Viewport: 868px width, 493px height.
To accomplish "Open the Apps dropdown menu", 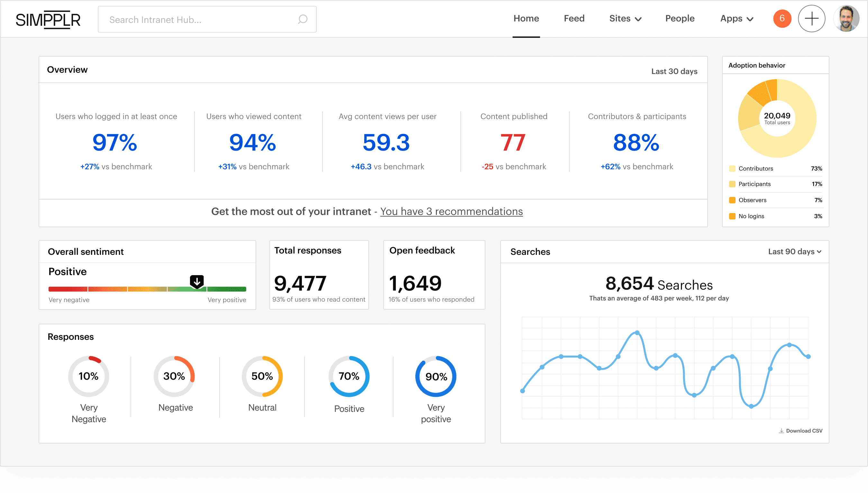I will pyautogui.click(x=737, y=19).
